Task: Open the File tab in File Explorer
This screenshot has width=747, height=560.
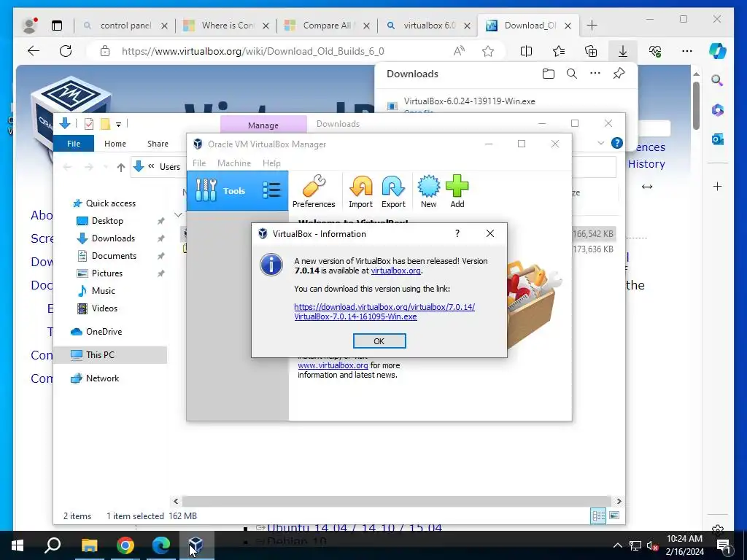Action: pyautogui.click(x=74, y=144)
